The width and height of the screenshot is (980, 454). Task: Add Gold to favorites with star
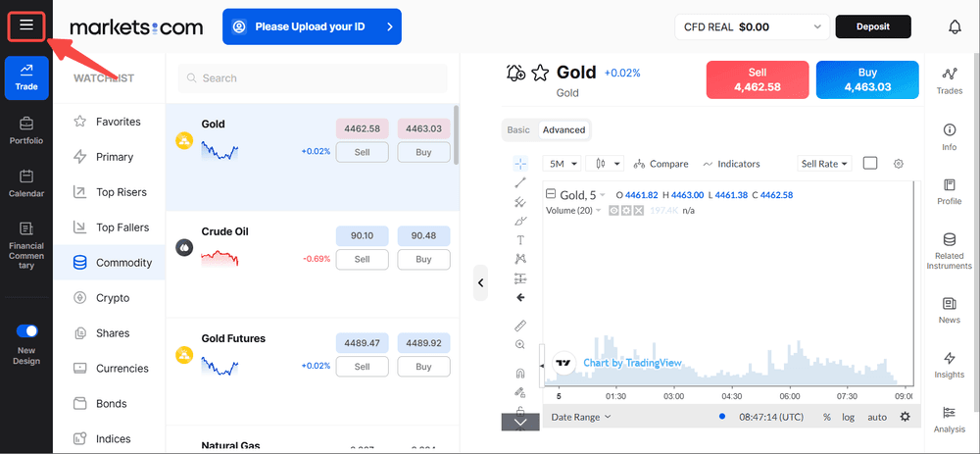tap(539, 74)
